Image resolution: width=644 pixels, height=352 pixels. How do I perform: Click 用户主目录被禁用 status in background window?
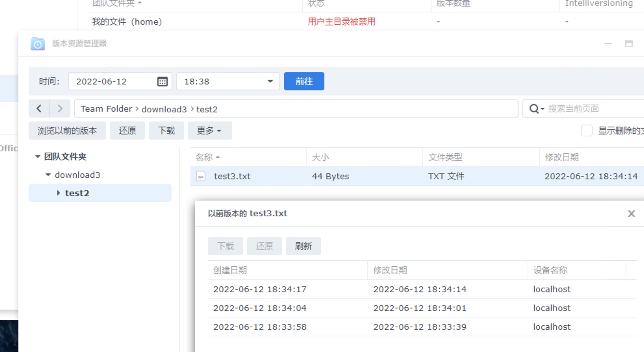[x=341, y=22]
